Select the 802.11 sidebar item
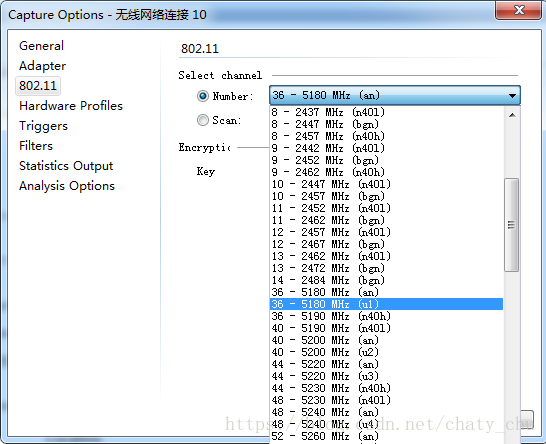 [x=38, y=86]
